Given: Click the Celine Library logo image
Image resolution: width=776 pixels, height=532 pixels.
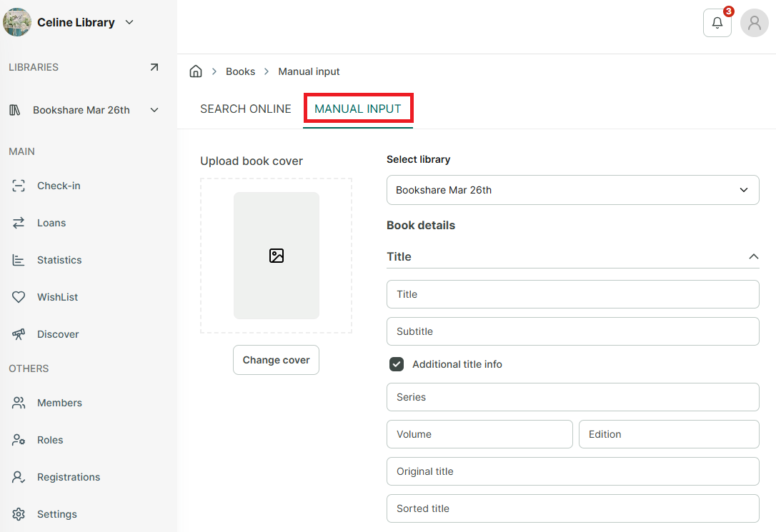Looking at the screenshot, I should point(17,22).
